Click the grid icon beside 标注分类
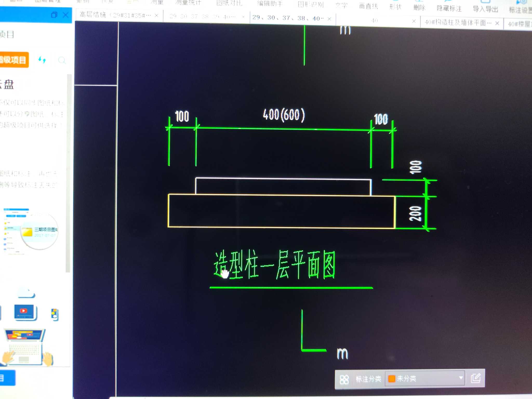This screenshot has height=399, width=532. click(x=344, y=379)
